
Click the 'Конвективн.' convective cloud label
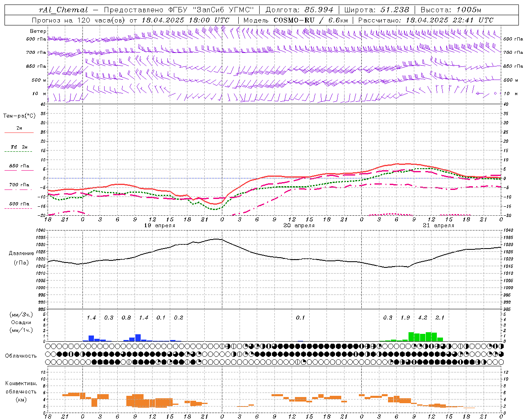pyautogui.click(x=21, y=383)
